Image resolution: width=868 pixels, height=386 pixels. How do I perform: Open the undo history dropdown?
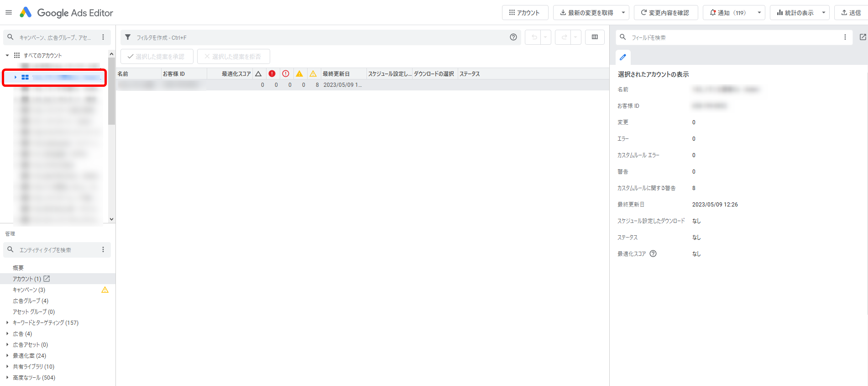coord(546,37)
